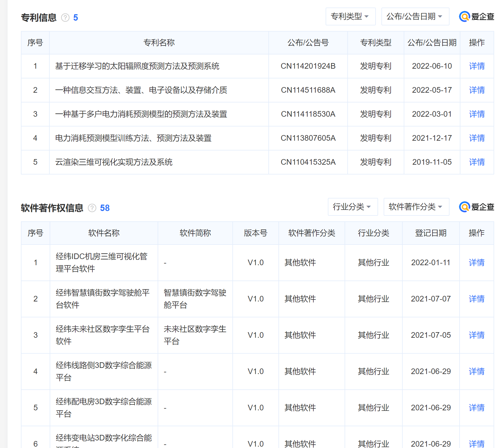Click the help icon beside 软件著作权信息
The width and height of the screenshot is (500, 448).
pos(92,208)
